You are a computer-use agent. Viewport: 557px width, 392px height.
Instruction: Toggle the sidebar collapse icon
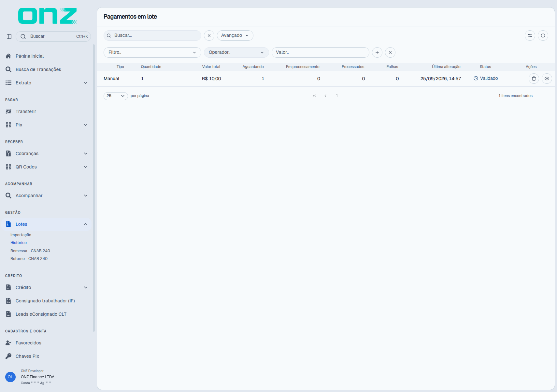(9, 36)
